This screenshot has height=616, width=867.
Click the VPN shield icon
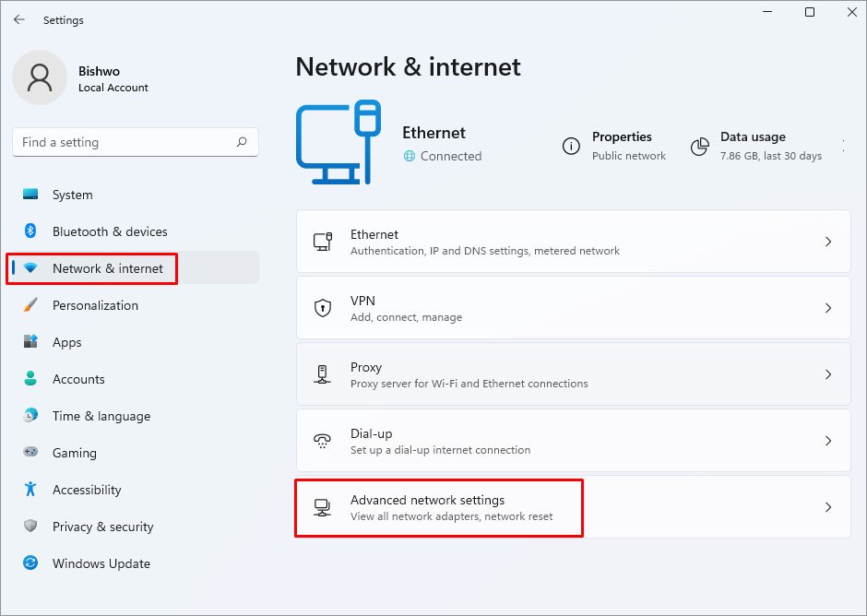(x=323, y=308)
